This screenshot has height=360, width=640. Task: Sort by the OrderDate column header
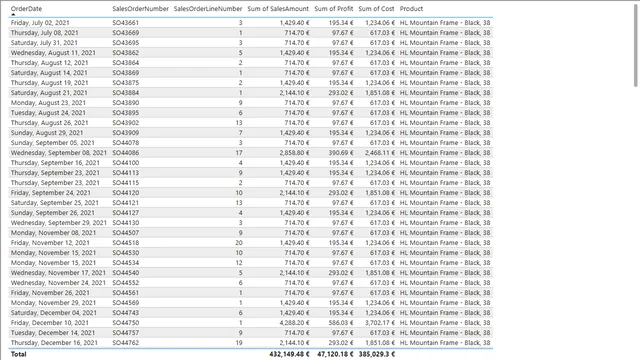(26, 9)
